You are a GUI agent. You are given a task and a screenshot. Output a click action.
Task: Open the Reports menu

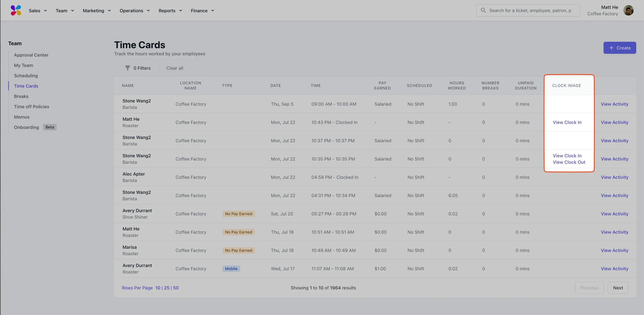(170, 11)
